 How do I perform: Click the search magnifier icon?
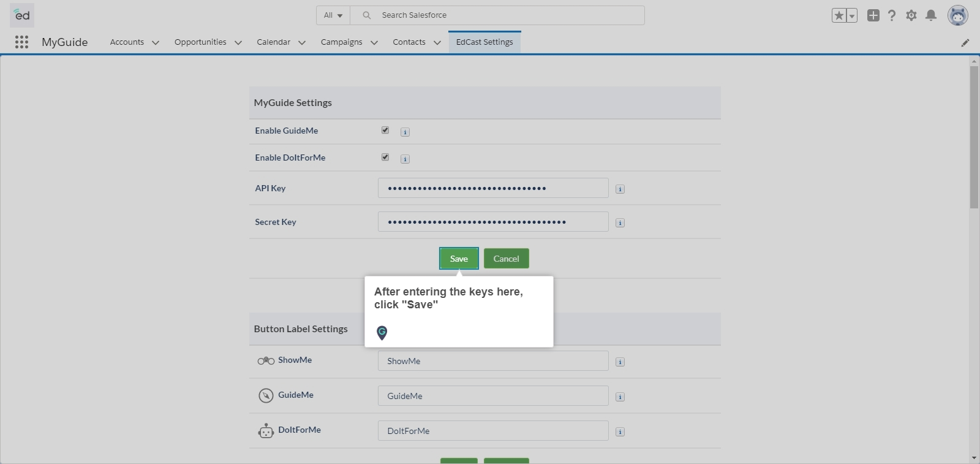[x=366, y=15]
